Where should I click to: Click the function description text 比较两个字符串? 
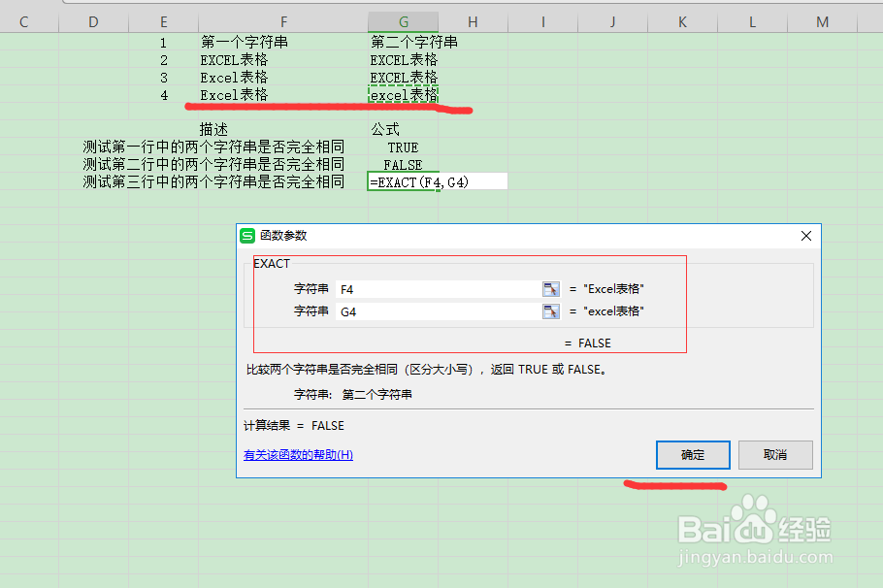tap(426, 370)
